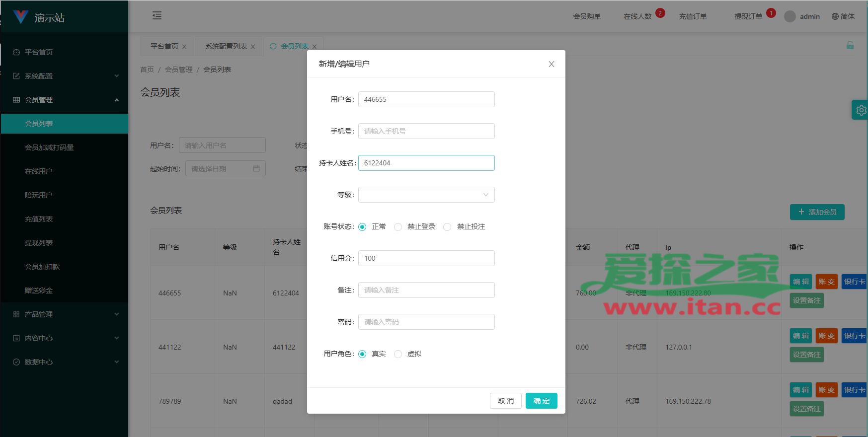Click the language globe icon 简体
Screen dimensions: 868x437
point(835,16)
